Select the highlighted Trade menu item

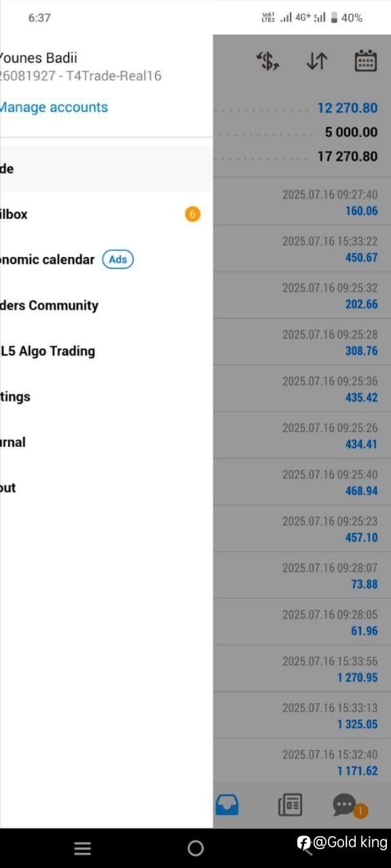click(x=107, y=168)
